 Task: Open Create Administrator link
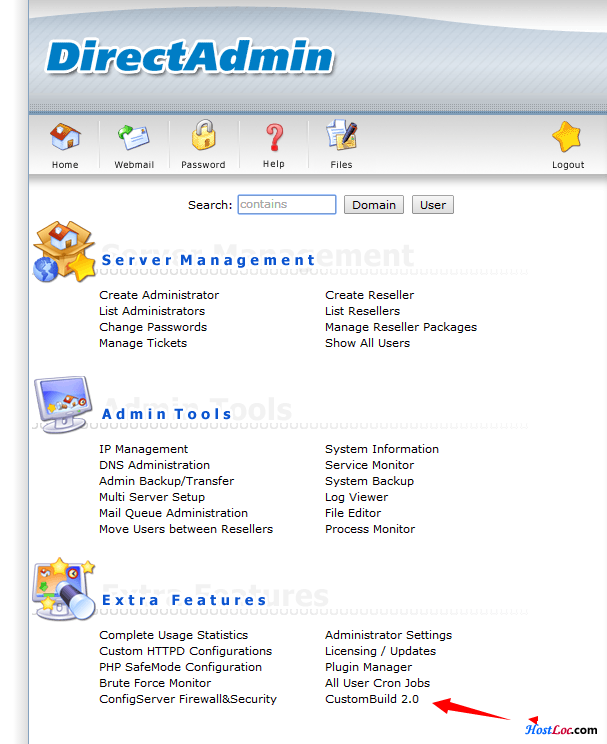click(x=159, y=295)
